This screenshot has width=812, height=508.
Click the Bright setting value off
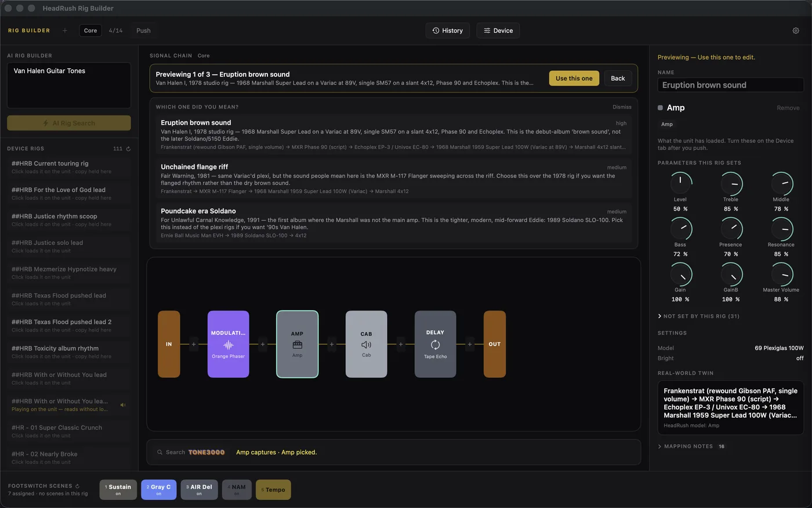800,358
